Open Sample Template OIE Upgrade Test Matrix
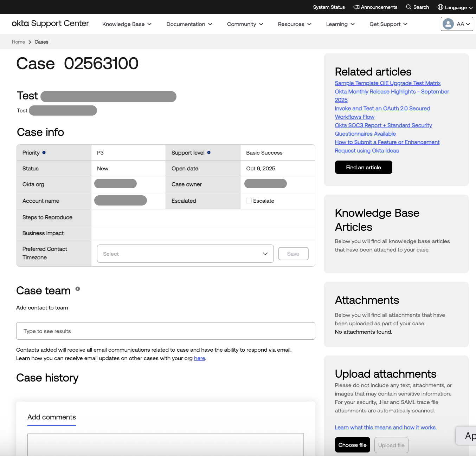The width and height of the screenshot is (476, 456). 388,83
